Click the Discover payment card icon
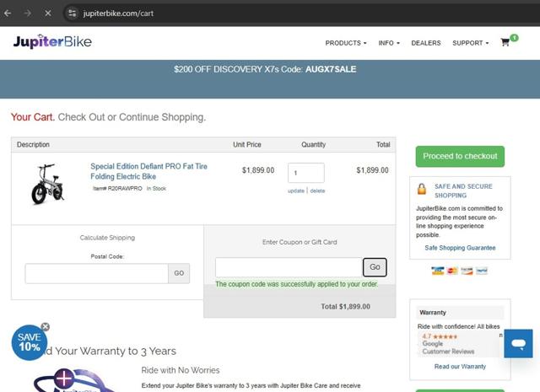Viewport: 540px width, 392px height. 467,271
